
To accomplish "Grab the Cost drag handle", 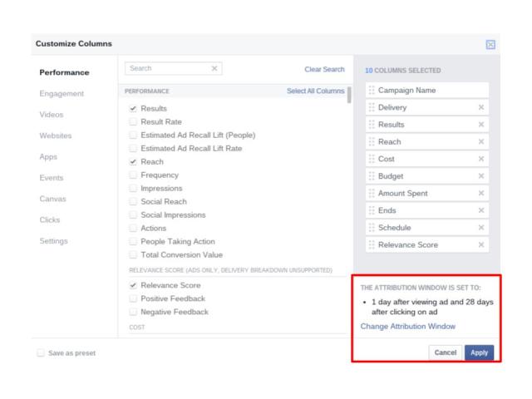I will pyautogui.click(x=372, y=159).
